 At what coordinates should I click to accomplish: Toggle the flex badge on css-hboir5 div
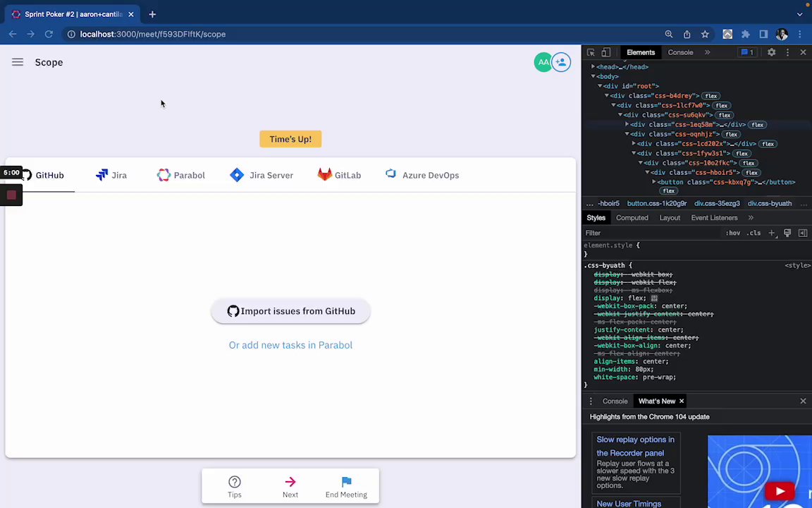pos(751,173)
